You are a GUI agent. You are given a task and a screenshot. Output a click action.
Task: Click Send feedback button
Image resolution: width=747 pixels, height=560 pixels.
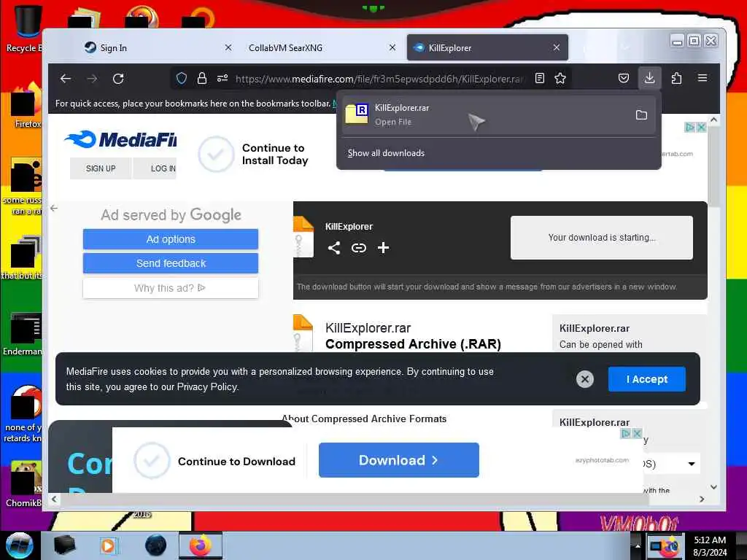[171, 263]
